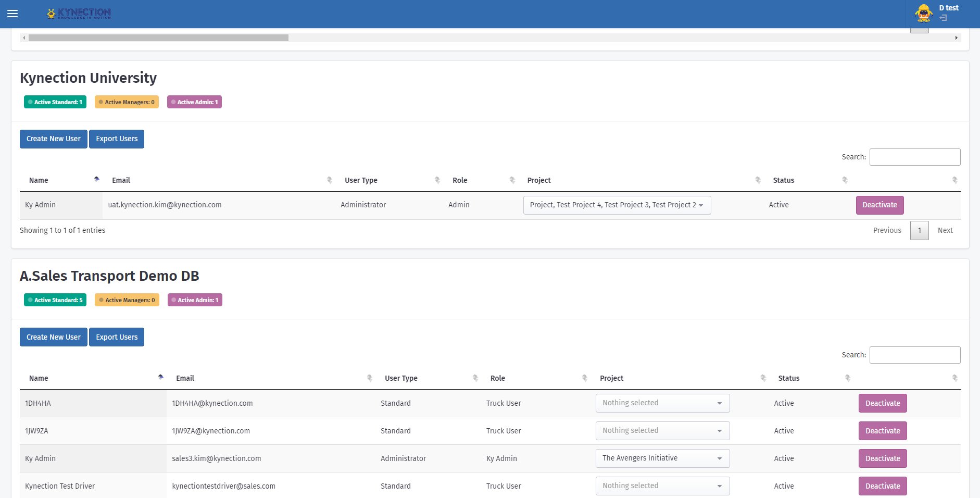Click the Kynection logo
The width and height of the screenshot is (980, 498).
click(79, 13)
